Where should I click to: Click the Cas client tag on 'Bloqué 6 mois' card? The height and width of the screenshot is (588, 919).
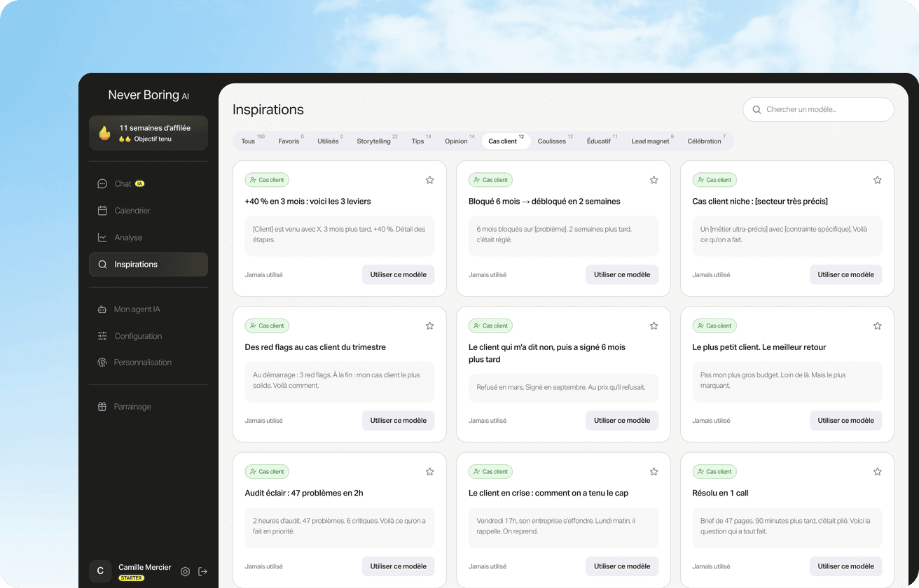tap(490, 180)
